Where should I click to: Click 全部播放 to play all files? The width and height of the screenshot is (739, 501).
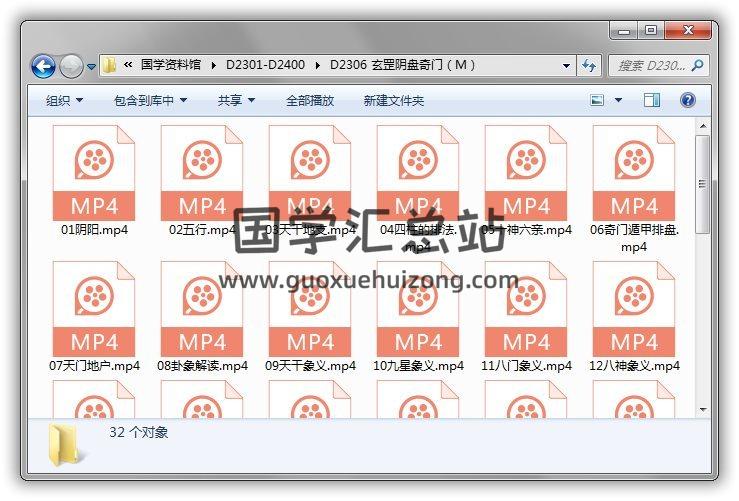310,100
